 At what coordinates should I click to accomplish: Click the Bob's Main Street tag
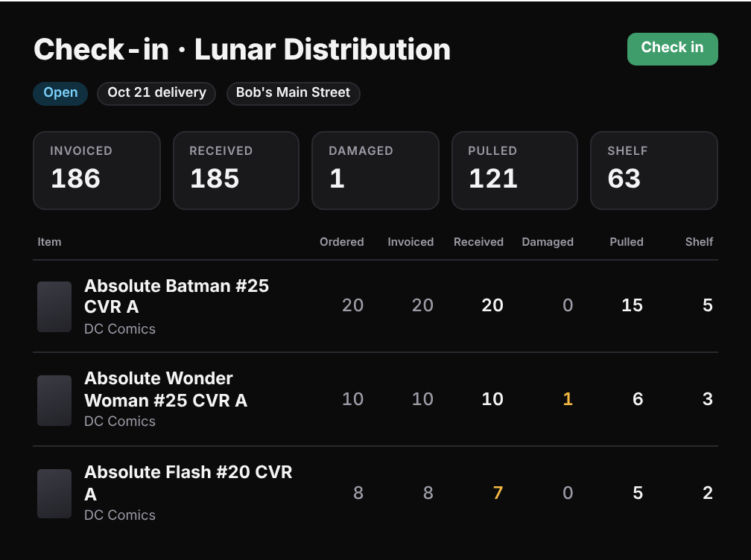(293, 93)
